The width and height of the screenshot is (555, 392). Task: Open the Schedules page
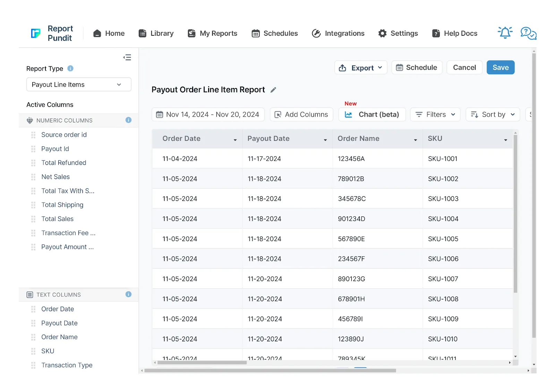pyautogui.click(x=275, y=33)
